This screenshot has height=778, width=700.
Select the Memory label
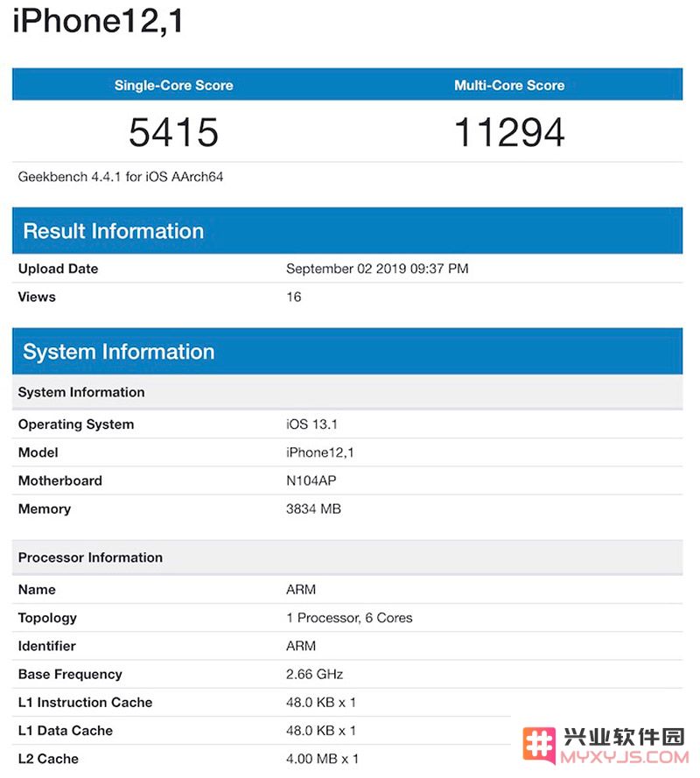[45, 509]
